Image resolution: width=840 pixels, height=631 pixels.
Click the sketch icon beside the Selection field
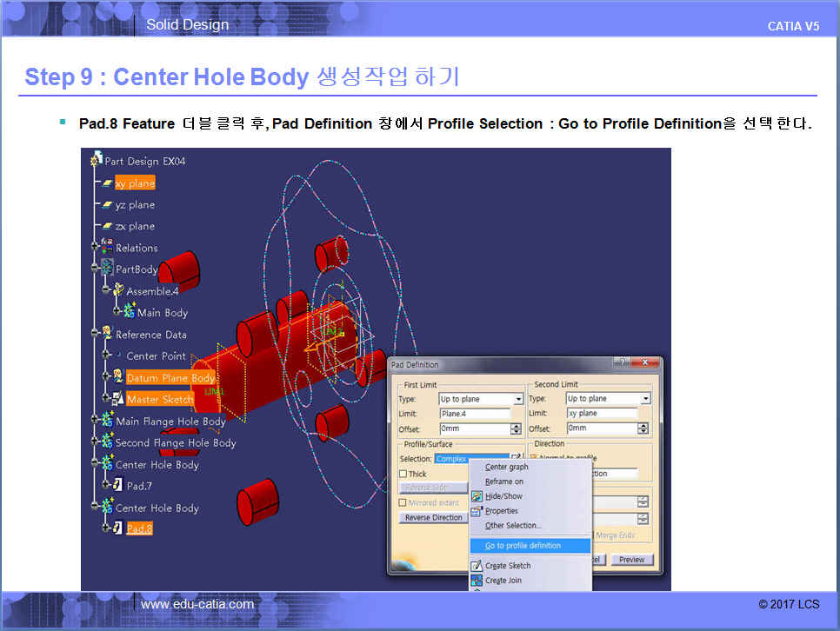[x=517, y=458]
